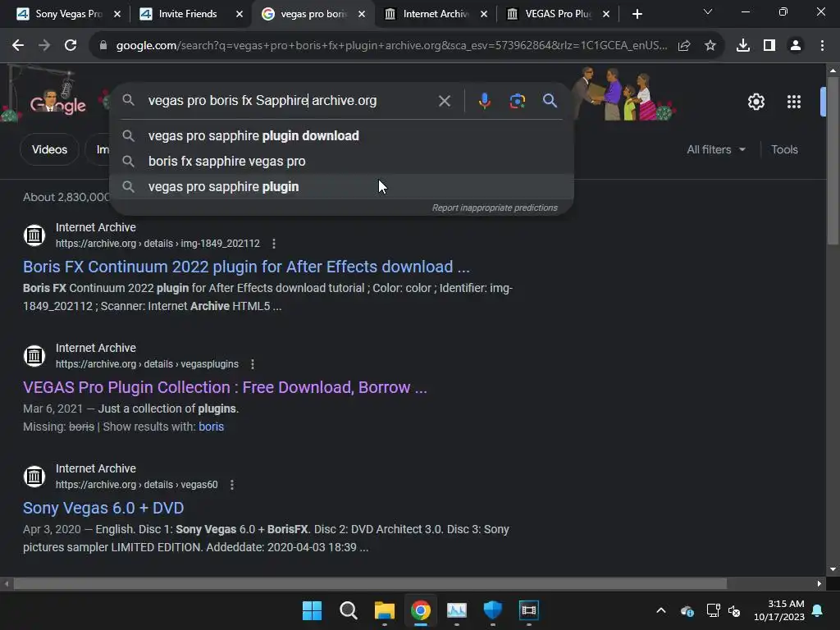The width and height of the screenshot is (840, 630).
Task: Open VEGAS Pro Plugin Collection result
Action: tap(225, 387)
